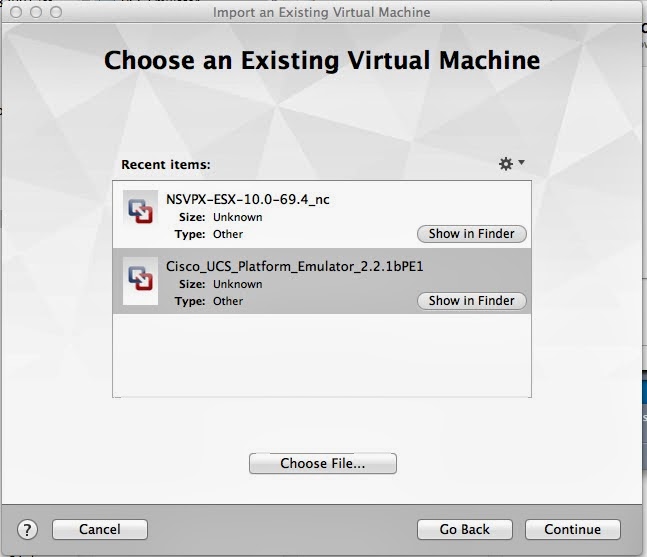Select the Cisco_UCS_Platform_Emulator_2.2.1bPE1 item name
This screenshot has width=647, height=557.
click(x=295, y=267)
